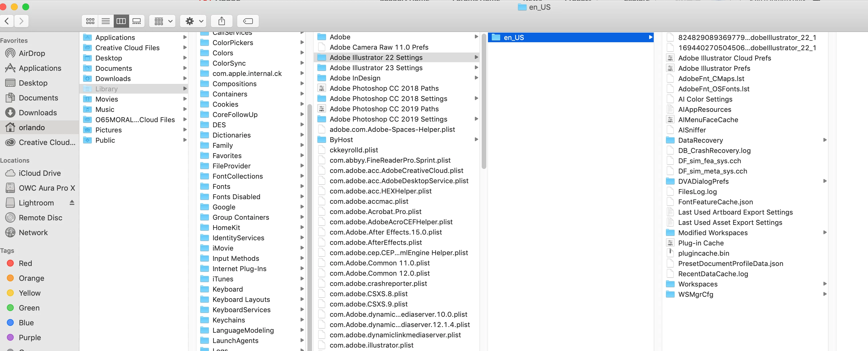The width and height of the screenshot is (868, 351).
Task: Switch Finder to list view
Action: tap(105, 21)
